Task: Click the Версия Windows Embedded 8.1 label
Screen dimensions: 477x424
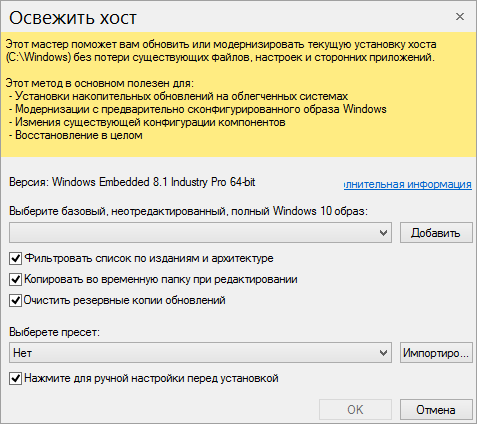Action: 132,182
